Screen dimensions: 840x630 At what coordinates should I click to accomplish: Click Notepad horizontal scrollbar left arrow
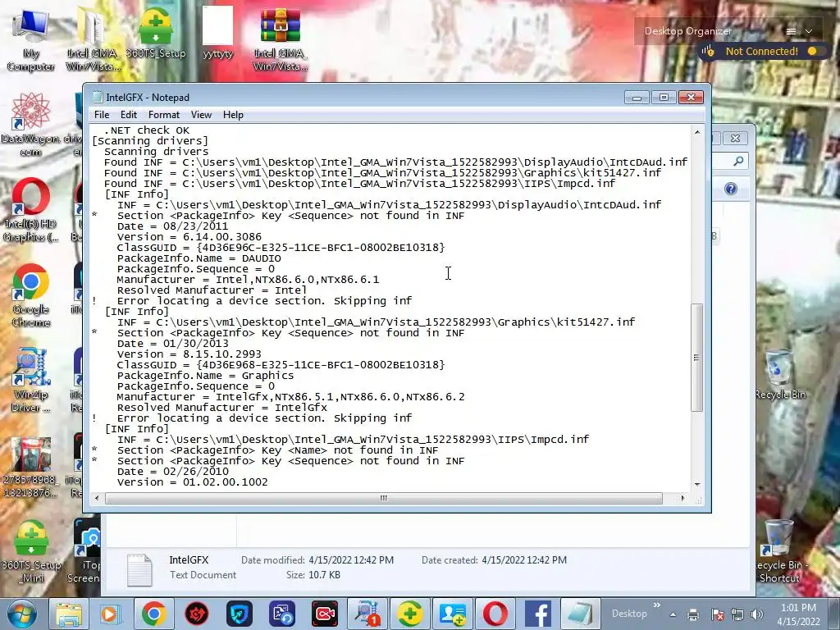97,498
